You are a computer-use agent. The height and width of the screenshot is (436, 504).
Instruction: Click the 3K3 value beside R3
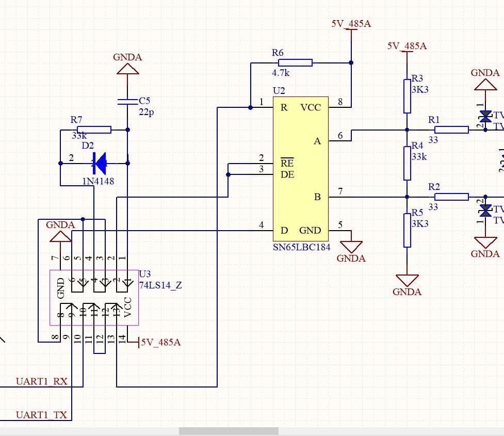click(x=420, y=89)
